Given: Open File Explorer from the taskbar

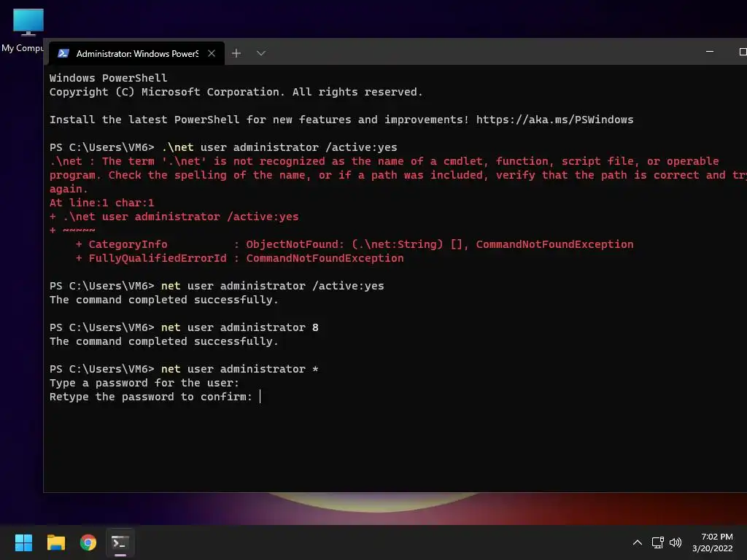Looking at the screenshot, I should [55, 542].
